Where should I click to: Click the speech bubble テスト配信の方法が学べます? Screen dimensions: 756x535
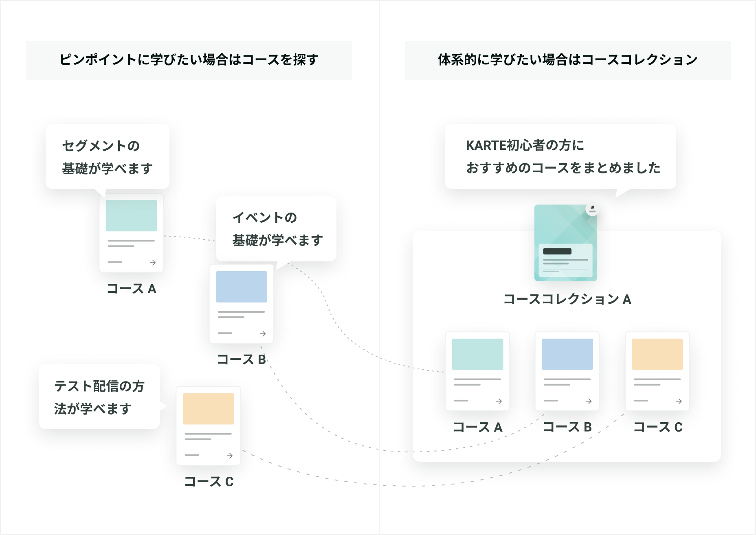[99, 397]
